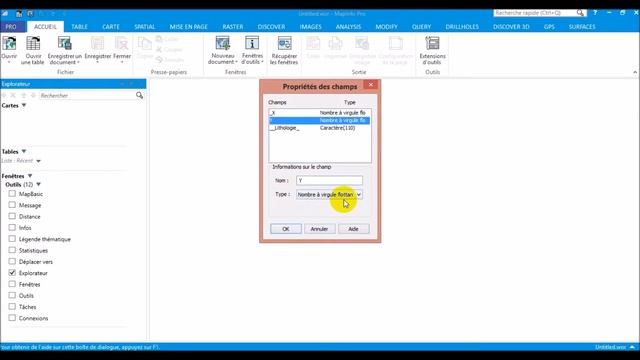Switch to the GPS tab

[549, 27]
